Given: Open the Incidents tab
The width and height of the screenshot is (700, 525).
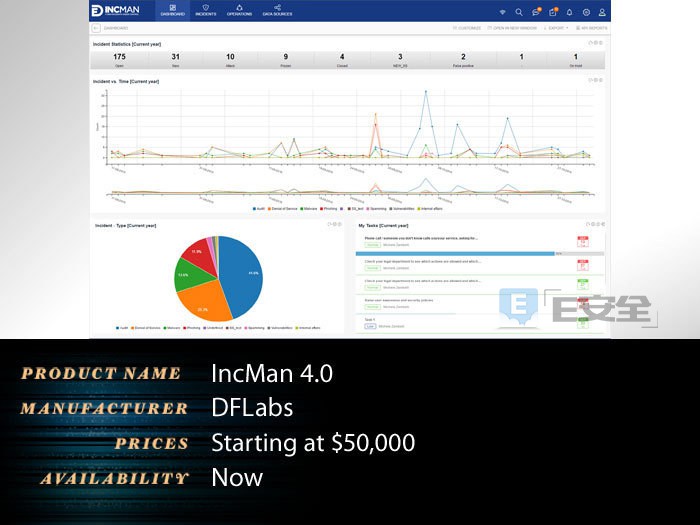Looking at the screenshot, I should tap(205, 11).
